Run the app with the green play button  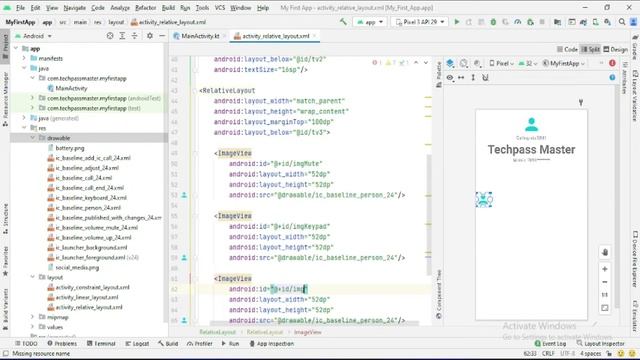(x=457, y=22)
